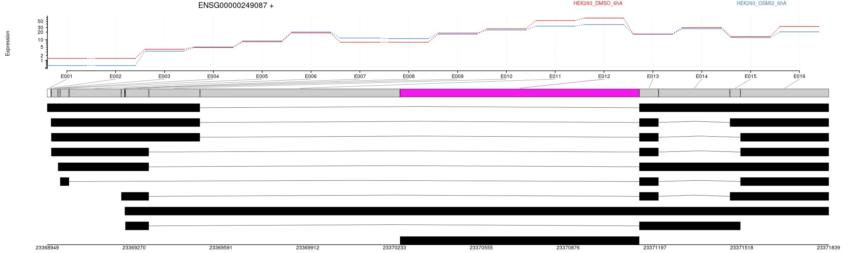Click genomic coordinate 23369912
The image size is (868, 253).
coord(308,248)
